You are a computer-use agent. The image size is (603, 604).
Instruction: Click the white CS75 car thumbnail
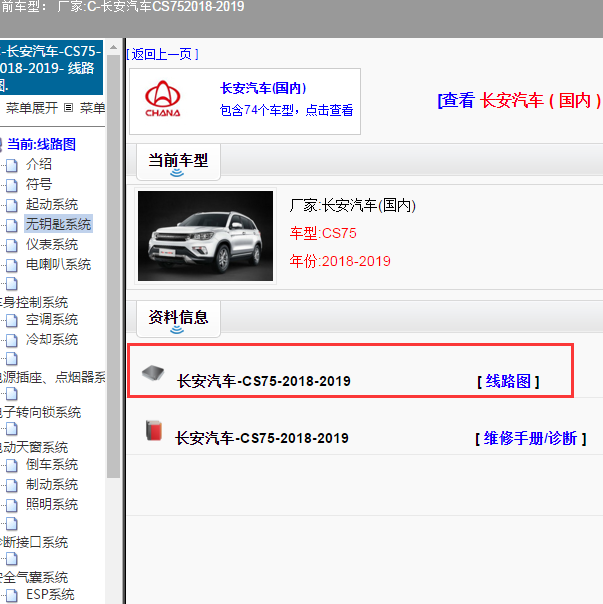coord(205,236)
